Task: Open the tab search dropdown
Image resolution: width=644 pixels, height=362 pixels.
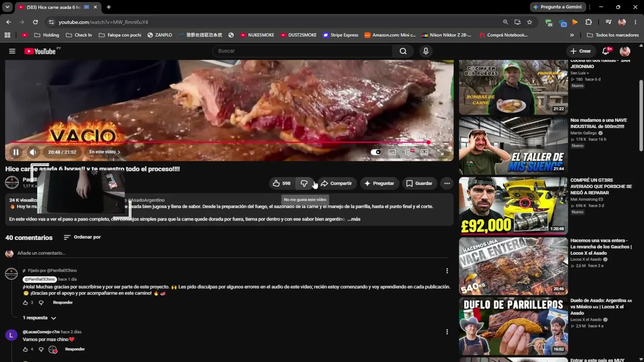Action: 7,7
